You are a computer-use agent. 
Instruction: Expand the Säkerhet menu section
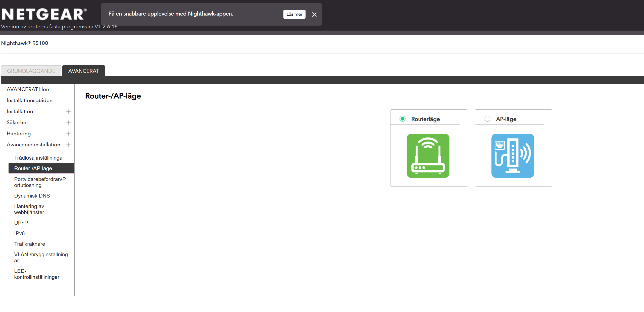pos(68,122)
